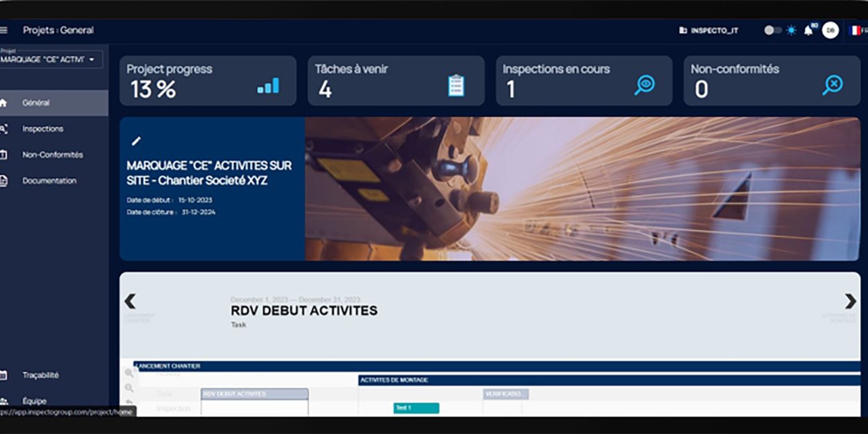Click the magnifier-X icon on Non-conformités card
Viewport: 868px width, 434px height.
(833, 85)
